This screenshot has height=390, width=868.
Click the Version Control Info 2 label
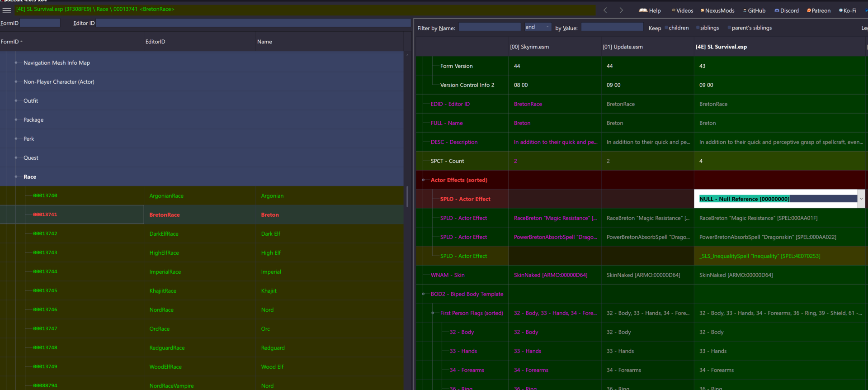pos(467,85)
